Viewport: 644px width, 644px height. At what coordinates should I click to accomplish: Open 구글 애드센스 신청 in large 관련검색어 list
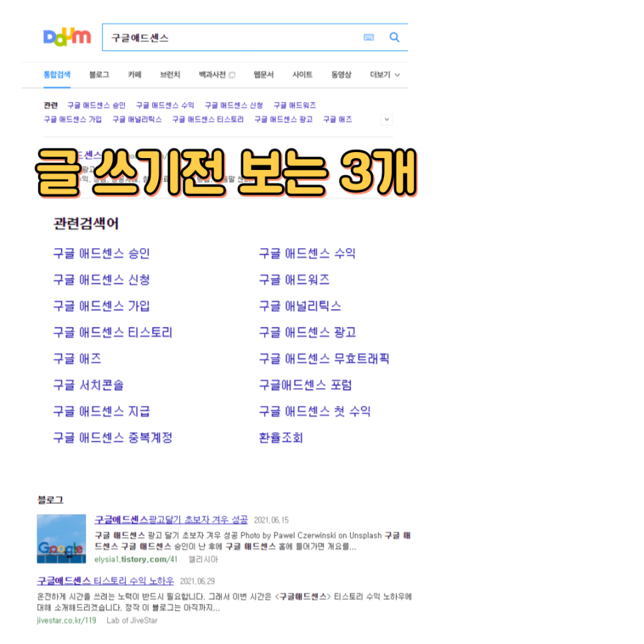pos(101,280)
